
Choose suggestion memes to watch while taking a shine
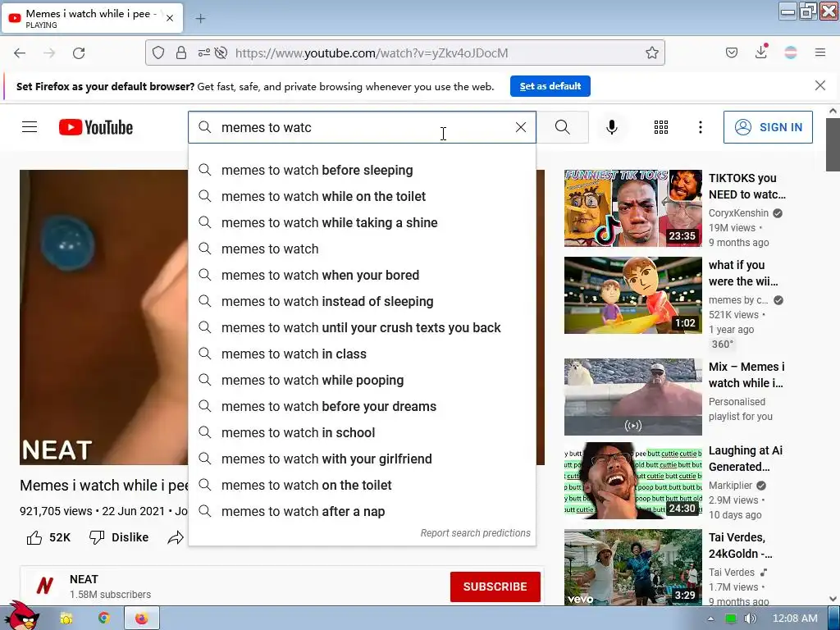click(362, 222)
